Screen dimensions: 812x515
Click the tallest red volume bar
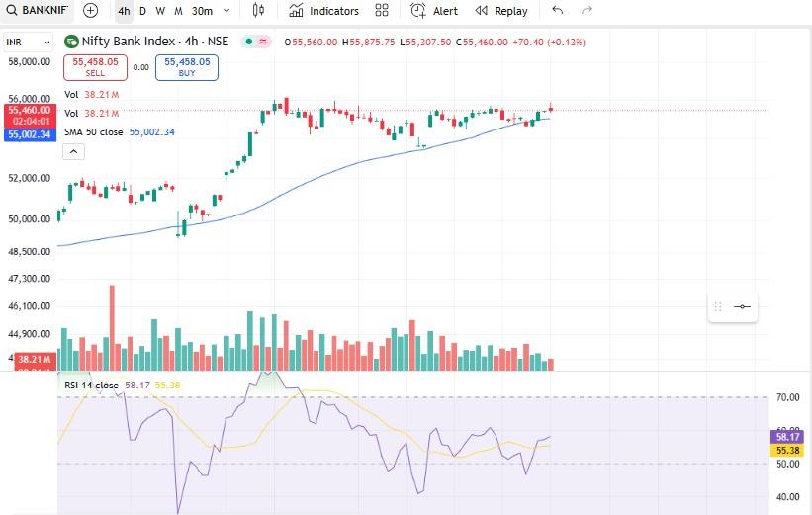click(112, 327)
